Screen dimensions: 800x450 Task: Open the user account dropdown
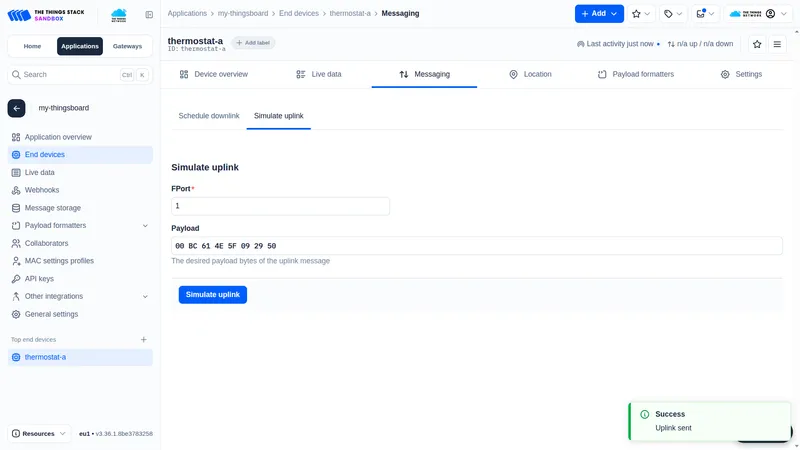pos(758,14)
